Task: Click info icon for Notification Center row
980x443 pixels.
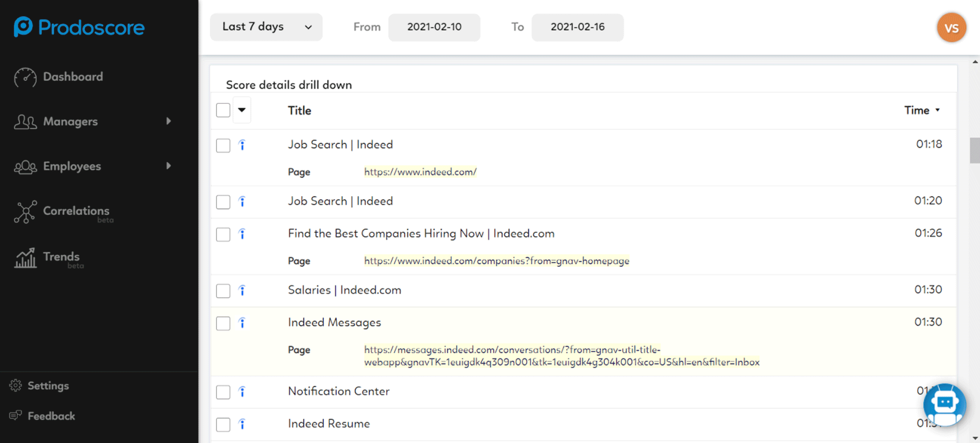Action: [242, 392]
